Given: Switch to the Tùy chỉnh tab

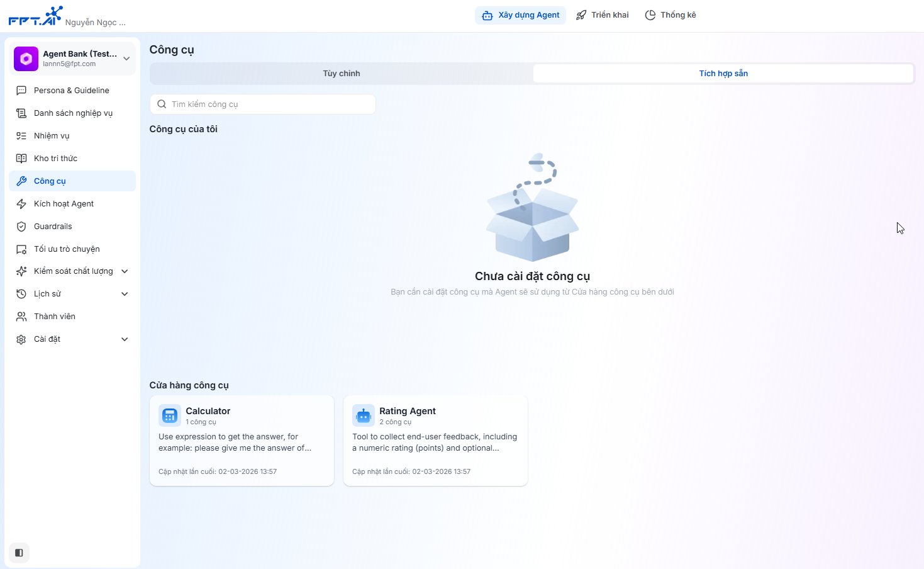Looking at the screenshot, I should pyautogui.click(x=342, y=74).
